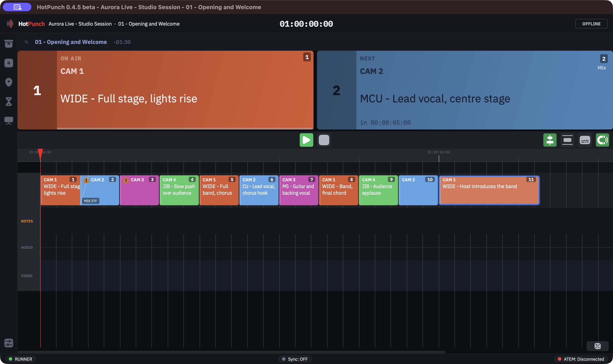Select clip 3 CAM 3 on timeline
The image size is (613, 364).
pyautogui.click(x=139, y=190)
